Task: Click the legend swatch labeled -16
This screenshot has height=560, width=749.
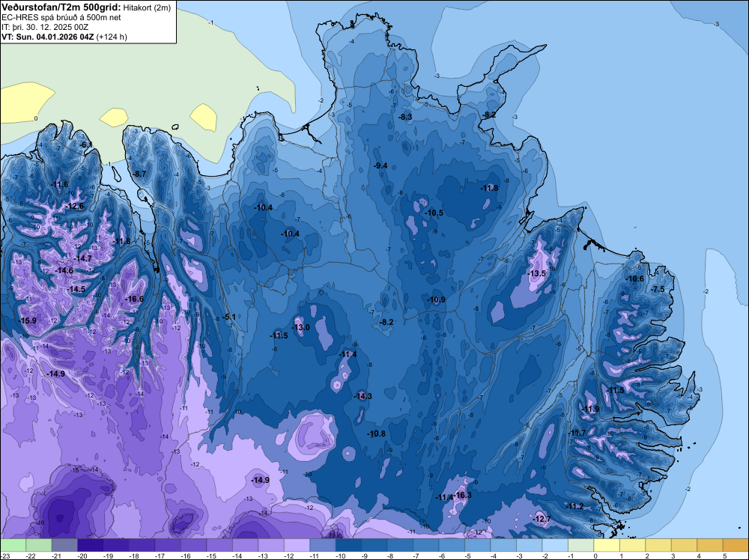Action: (193, 545)
